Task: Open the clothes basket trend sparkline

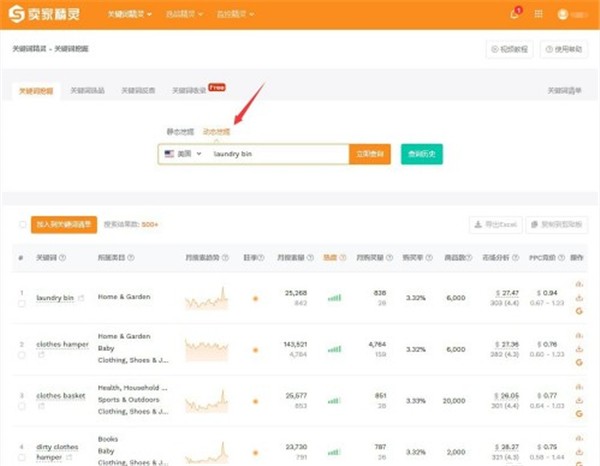Action: click(x=207, y=401)
